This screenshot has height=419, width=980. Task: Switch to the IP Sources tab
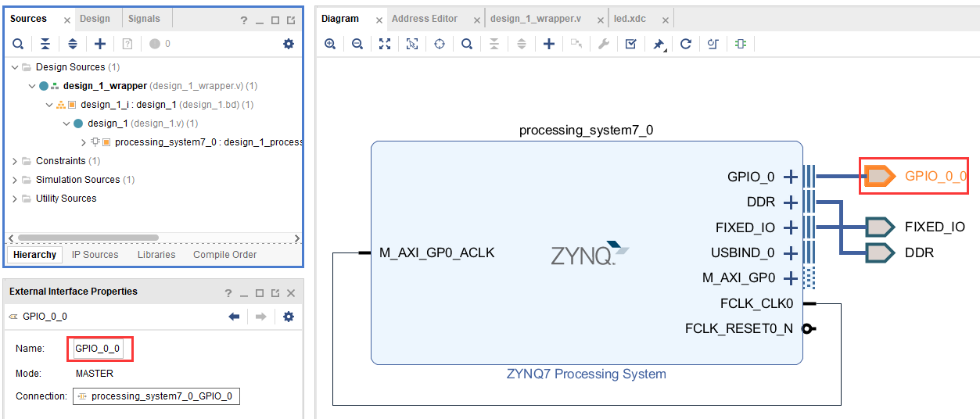point(95,255)
